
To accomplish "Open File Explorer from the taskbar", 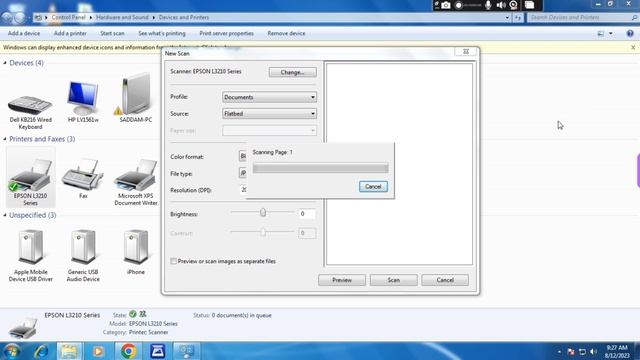I will (69, 351).
